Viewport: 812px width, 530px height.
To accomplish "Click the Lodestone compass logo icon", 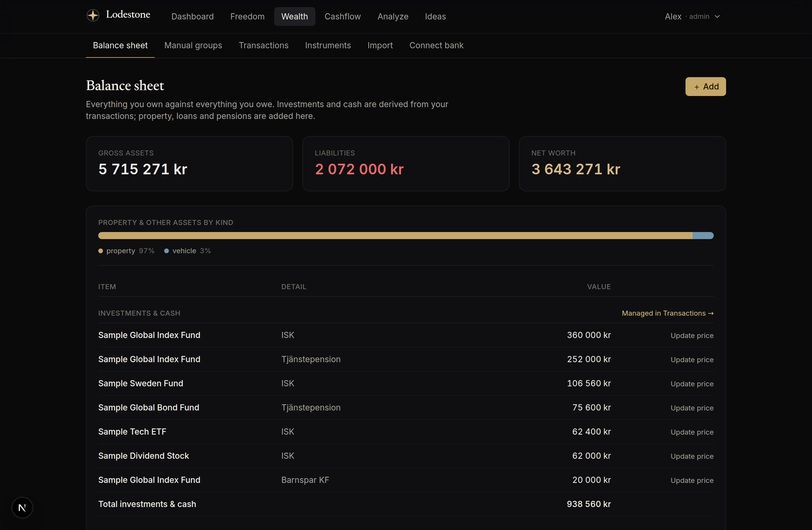I will tap(93, 15).
